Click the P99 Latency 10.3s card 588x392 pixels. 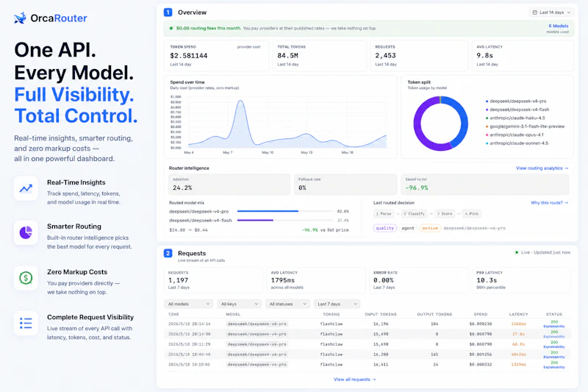coord(522,279)
